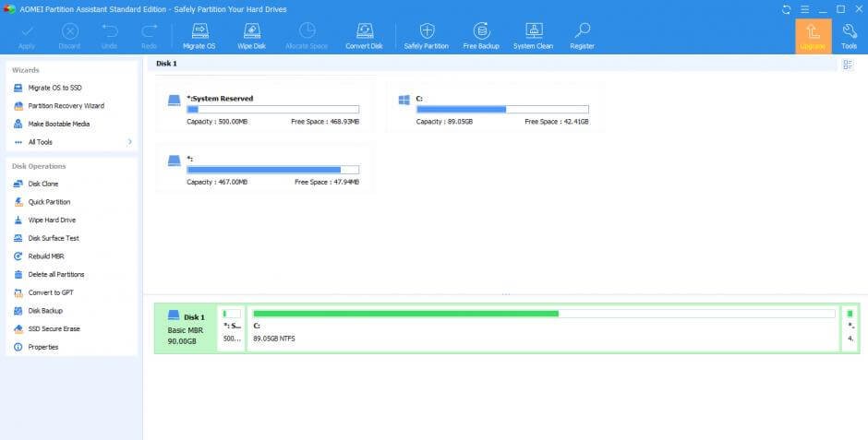This screenshot has height=440, width=868.
Task: Select C: 89.05GB NTFS in disk map
Action: click(544, 329)
